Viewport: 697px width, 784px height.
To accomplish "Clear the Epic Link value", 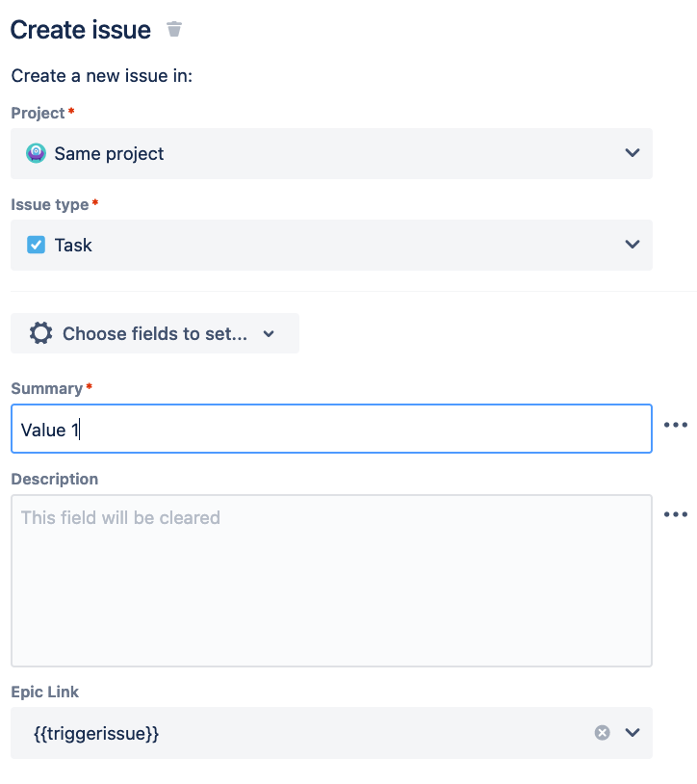I will (603, 733).
